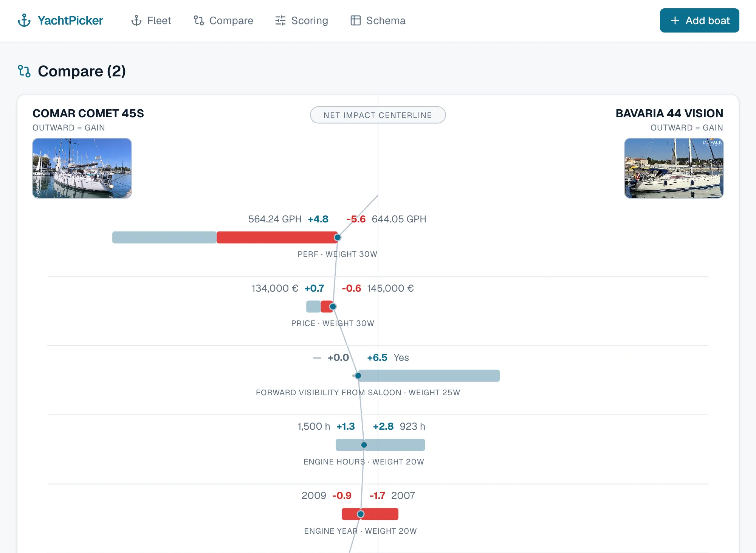Click the 923 h engine hours value
Image resolution: width=756 pixels, height=553 pixels.
pyautogui.click(x=412, y=426)
